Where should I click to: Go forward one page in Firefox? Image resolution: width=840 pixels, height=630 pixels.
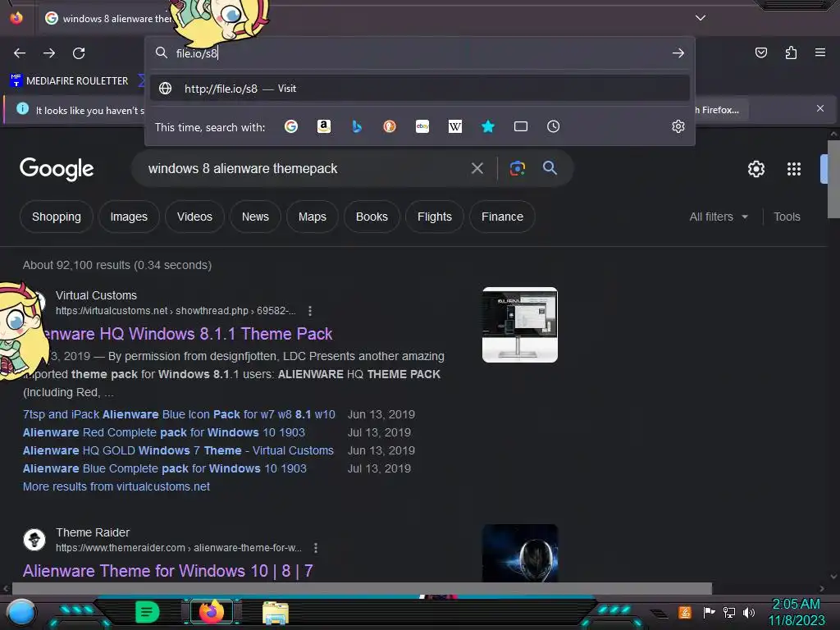pyautogui.click(x=49, y=53)
